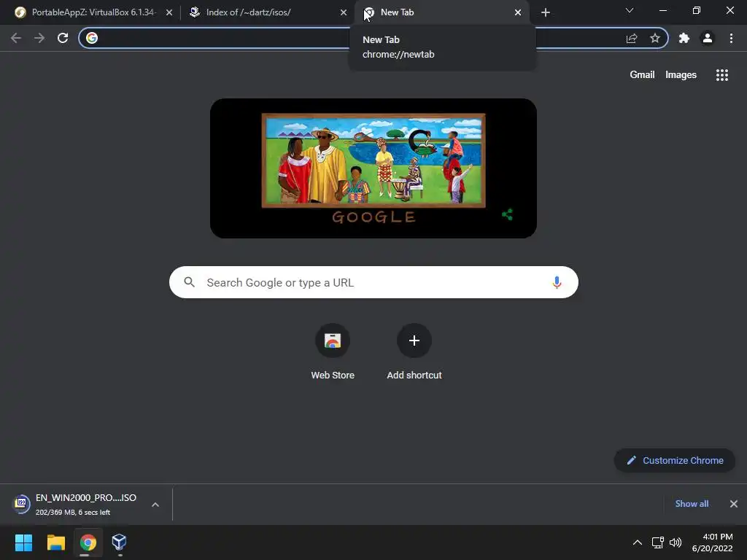
Task: Close the downloads bar
Action: pos(734,504)
